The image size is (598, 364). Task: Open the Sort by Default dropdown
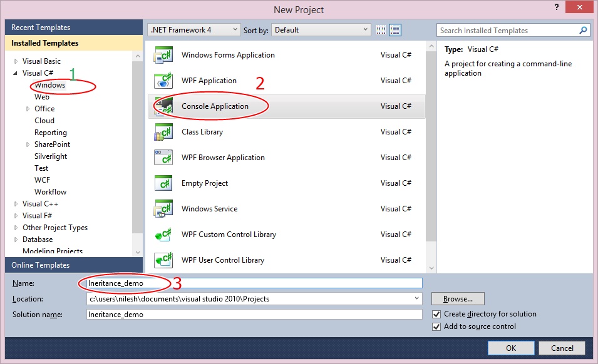click(365, 29)
